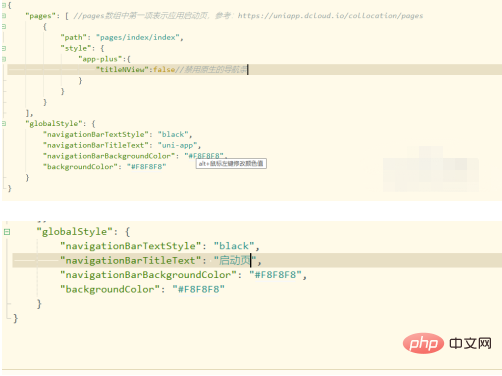Click upper snippet backgroundColor "#F8F8F8" value
Viewport: 502px width, 376px height.
click(x=147, y=167)
